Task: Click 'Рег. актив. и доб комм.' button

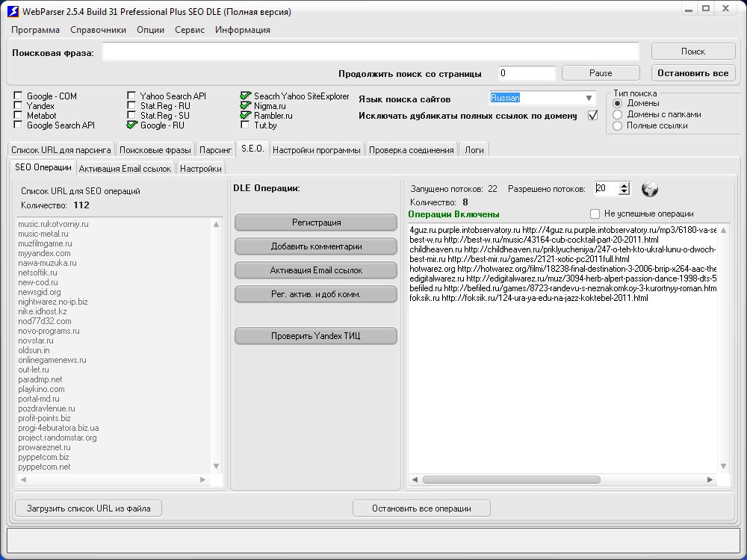Action: (x=316, y=293)
